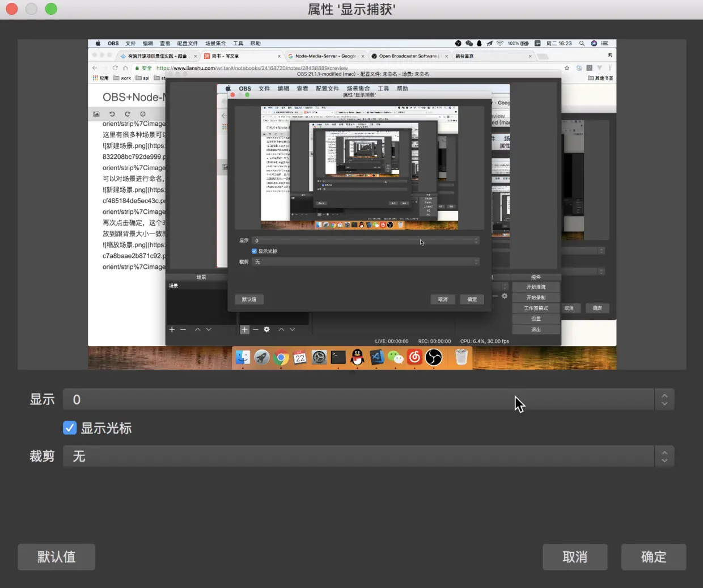Image resolution: width=703 pixels, height=588 pixels.
Task: Click the 取消 cancel button
Action: coord(575,557)
